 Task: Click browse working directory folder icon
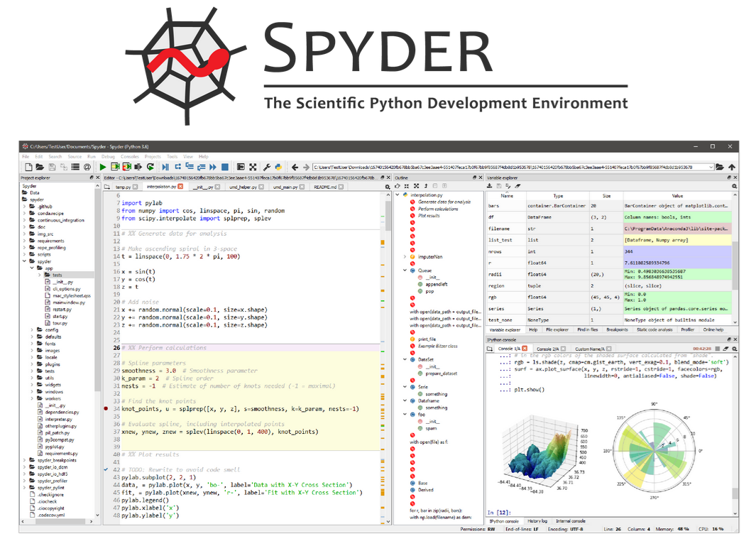pyautogui.click(x=720, y=167)
